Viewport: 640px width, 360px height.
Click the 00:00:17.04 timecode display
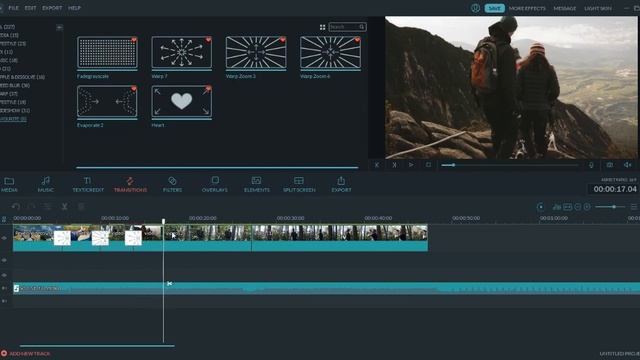pos(615,189)
